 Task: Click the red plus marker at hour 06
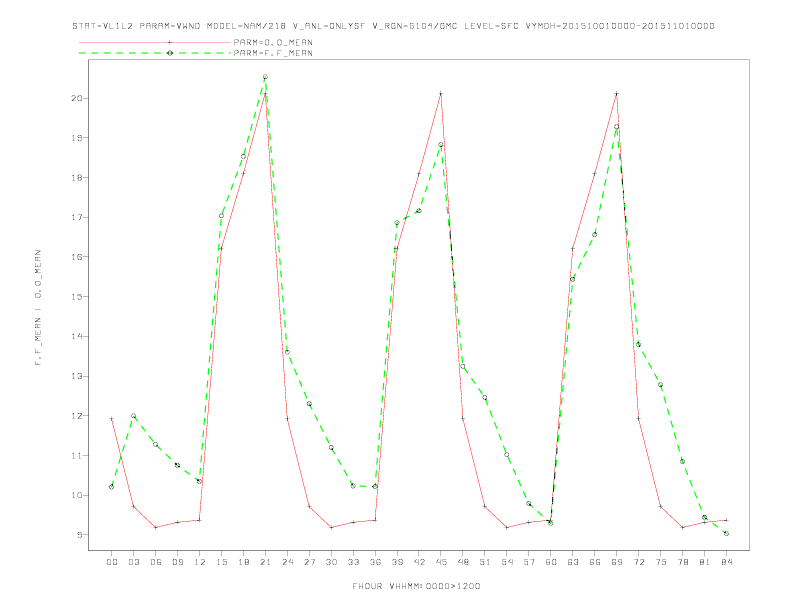tap(156, 527)
